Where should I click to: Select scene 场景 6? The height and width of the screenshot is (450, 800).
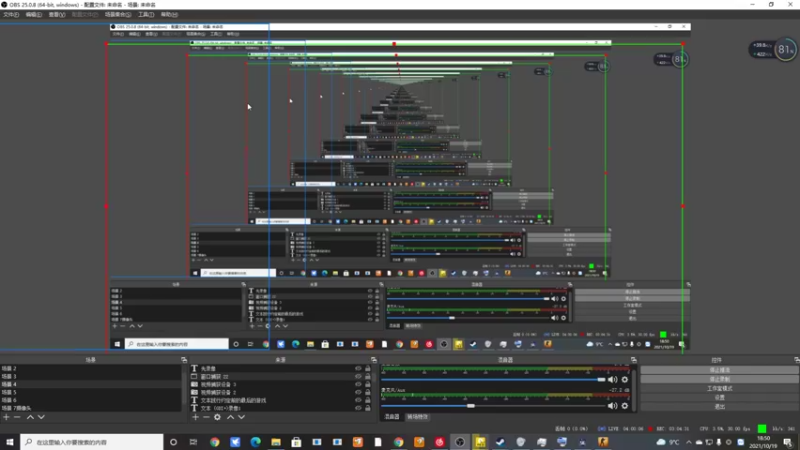[x=91, y=401]
